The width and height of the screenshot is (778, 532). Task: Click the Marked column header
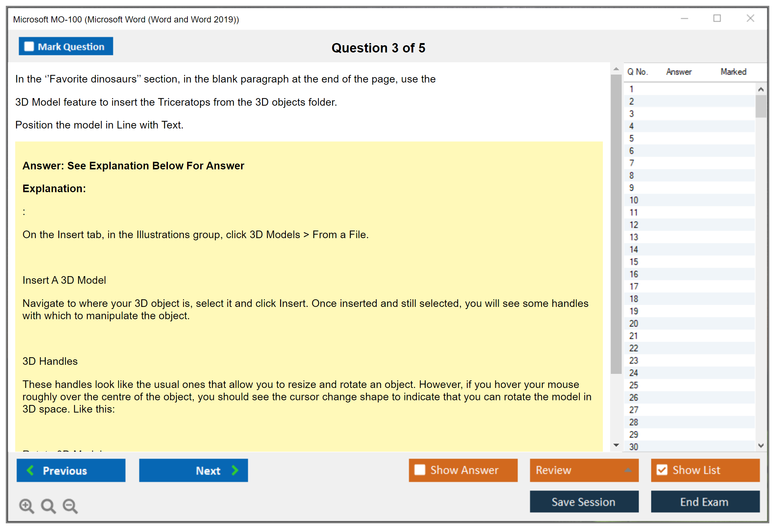pyautogui.click(x=733, y=72)
